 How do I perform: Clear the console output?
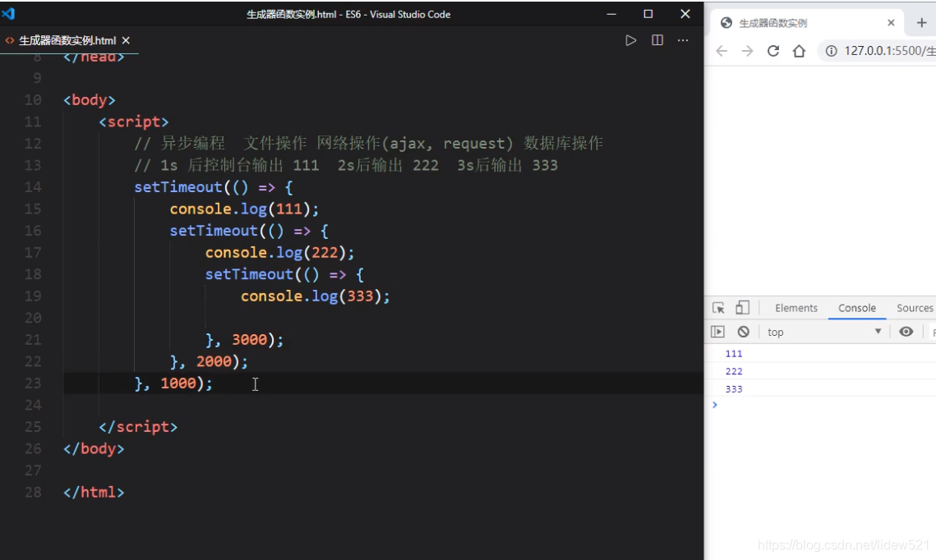pos(743,332)
